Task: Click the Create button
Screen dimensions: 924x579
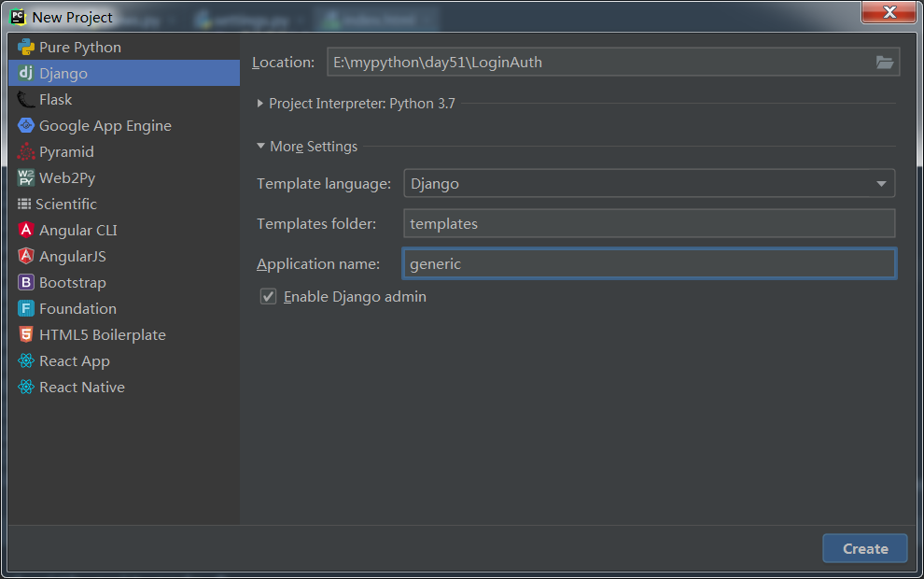Action: click(865, 548)
